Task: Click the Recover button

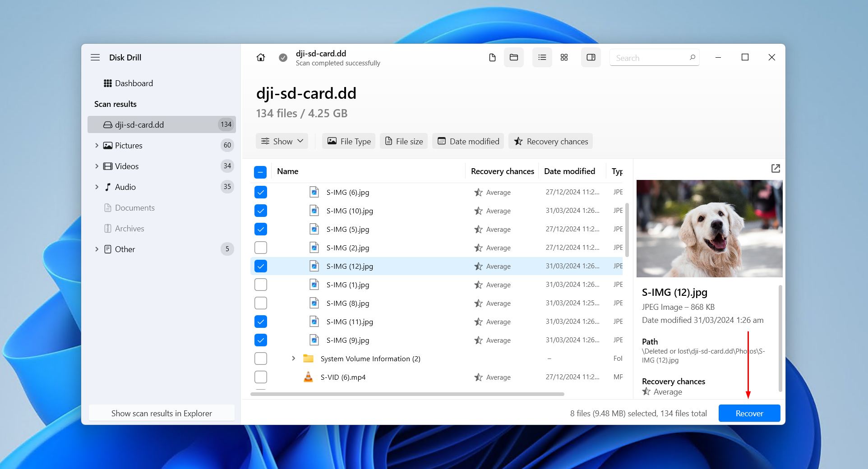Action: pos(749,413)
